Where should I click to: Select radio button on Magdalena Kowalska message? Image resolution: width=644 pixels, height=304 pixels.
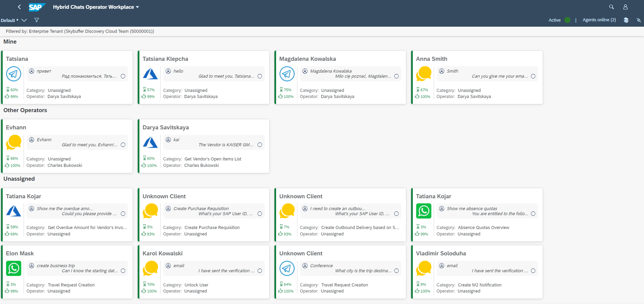[x=397, y=76]
